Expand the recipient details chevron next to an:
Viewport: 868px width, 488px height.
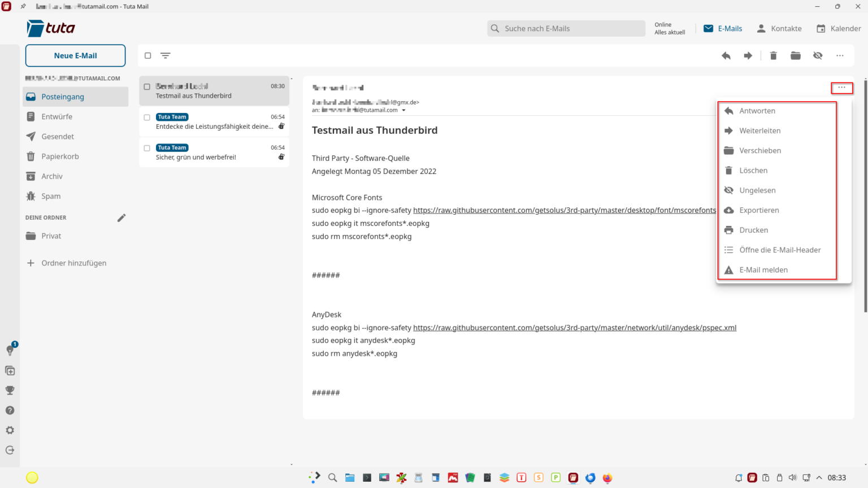pyautogui.click(x=403, y=110)
